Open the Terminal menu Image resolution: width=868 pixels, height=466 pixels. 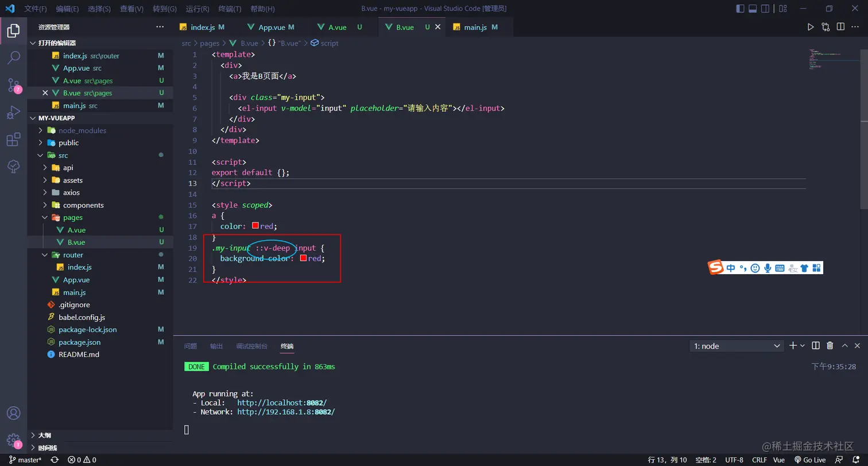click(230, 9)
